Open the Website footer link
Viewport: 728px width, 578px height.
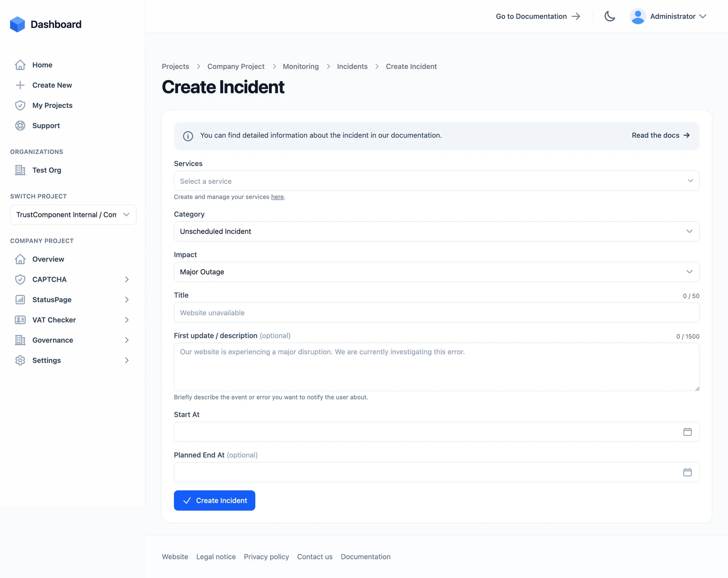tap(175, 557)
